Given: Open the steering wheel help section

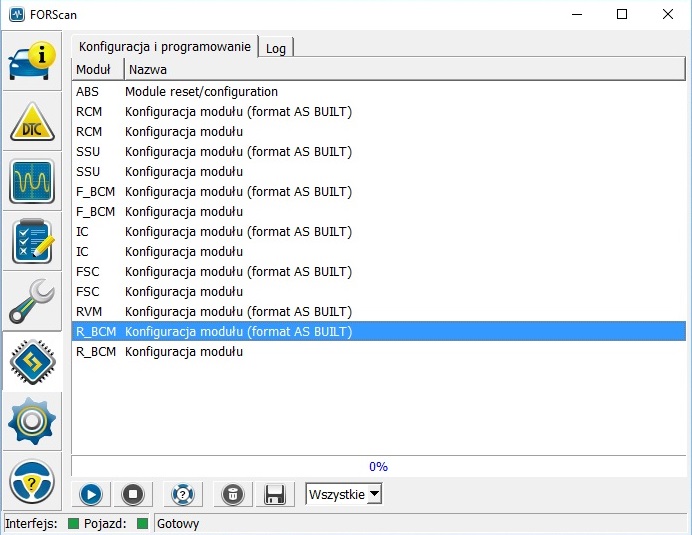Looking at the screenshot, I should (32, 482).
